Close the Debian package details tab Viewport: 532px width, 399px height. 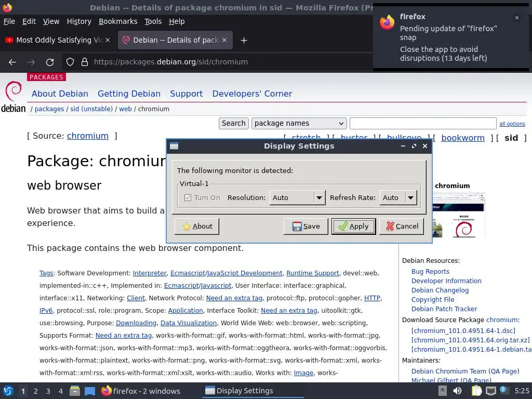[224, 40]
